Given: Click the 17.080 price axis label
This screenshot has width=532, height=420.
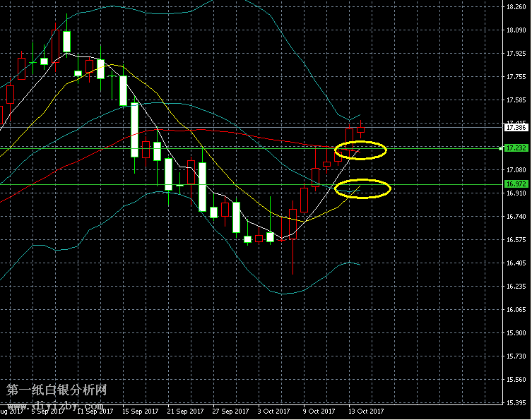Looking at the screenshot, I should click(515, 170).
